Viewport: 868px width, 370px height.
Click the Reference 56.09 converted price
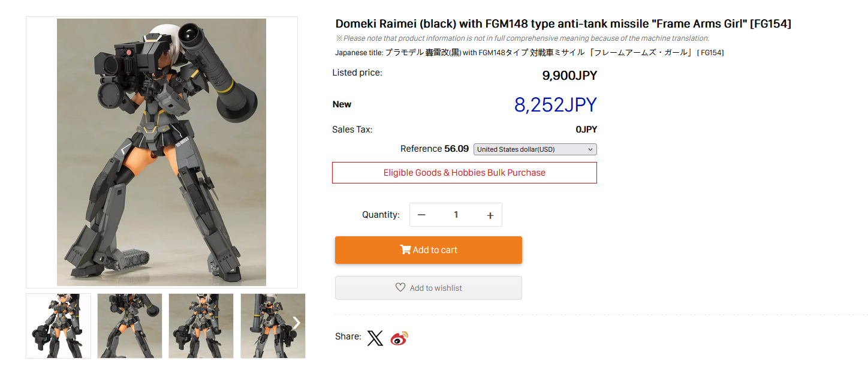click(x=435, y=149)
